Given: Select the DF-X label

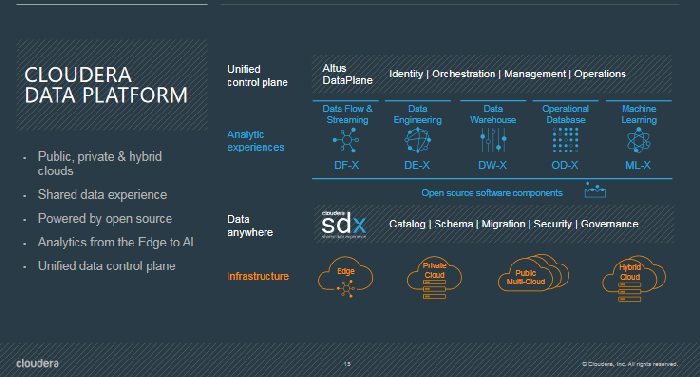Looking at the screenshot, I should point(346,165).
